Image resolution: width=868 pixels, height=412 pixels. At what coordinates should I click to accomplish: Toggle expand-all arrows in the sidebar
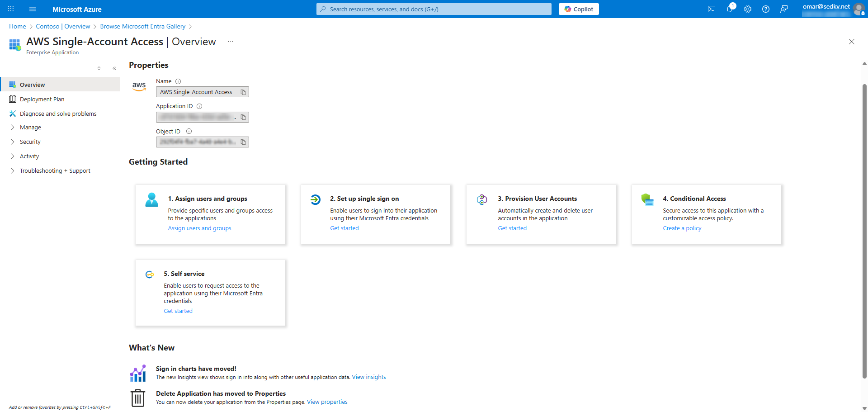tap(99, 68)
